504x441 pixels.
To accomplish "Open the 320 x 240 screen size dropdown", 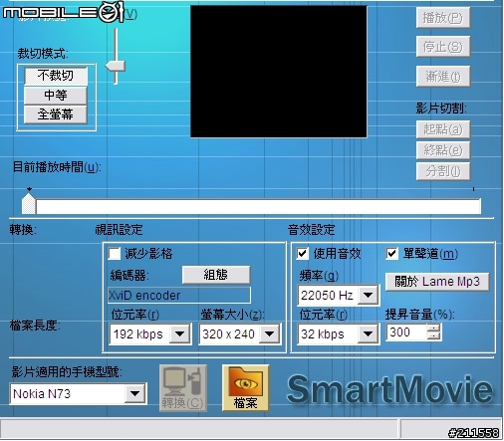I will point(270,333).
